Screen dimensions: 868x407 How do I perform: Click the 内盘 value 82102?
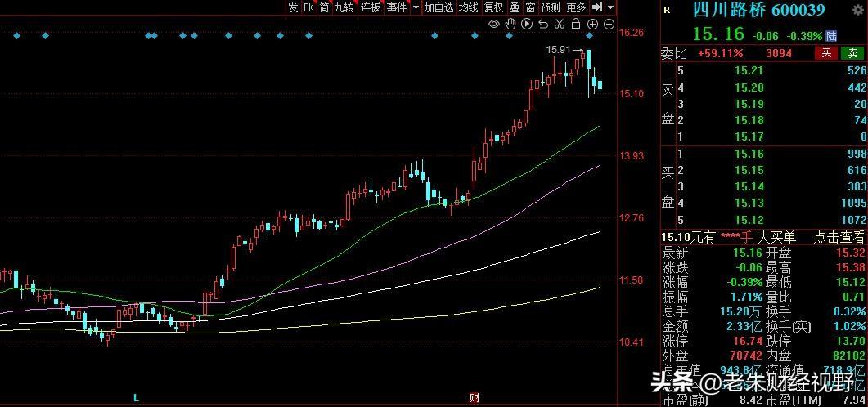click(849, 356)
